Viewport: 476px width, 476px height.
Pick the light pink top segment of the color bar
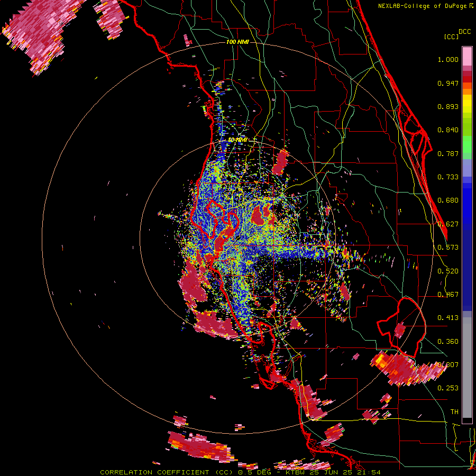tap(467, 56)
